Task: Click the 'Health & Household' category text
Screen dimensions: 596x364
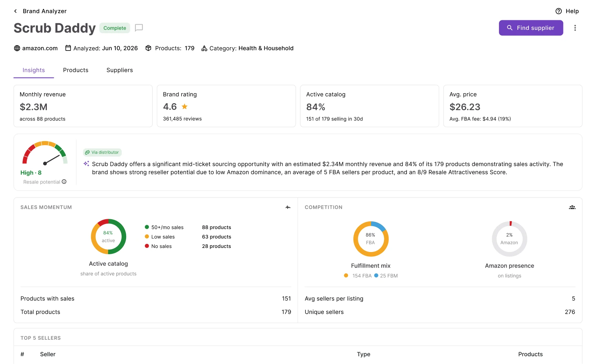Action: pyautogui.click(x=266, y=48)
